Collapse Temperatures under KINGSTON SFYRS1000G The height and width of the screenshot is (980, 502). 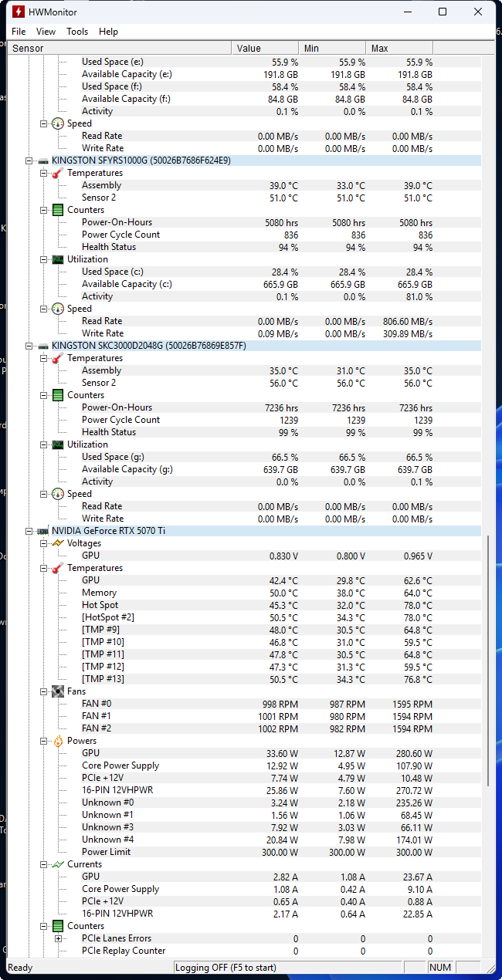click(x=43, y=173)
